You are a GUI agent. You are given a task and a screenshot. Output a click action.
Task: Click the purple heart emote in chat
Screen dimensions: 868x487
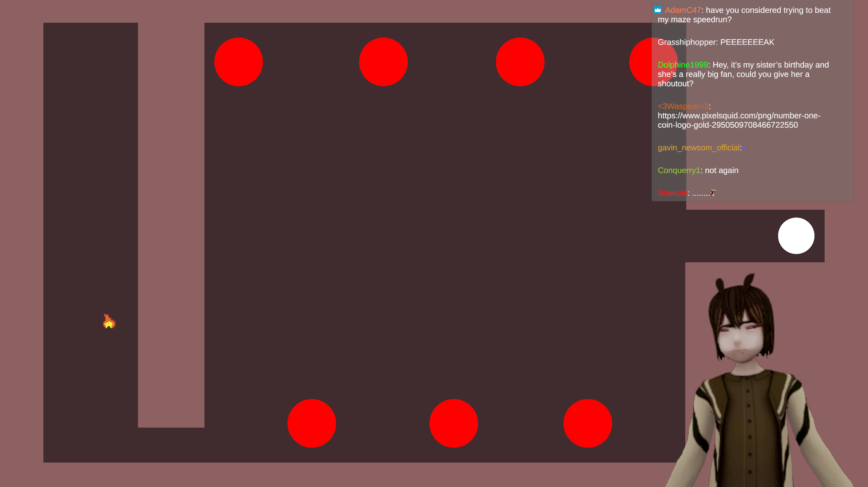744,148
